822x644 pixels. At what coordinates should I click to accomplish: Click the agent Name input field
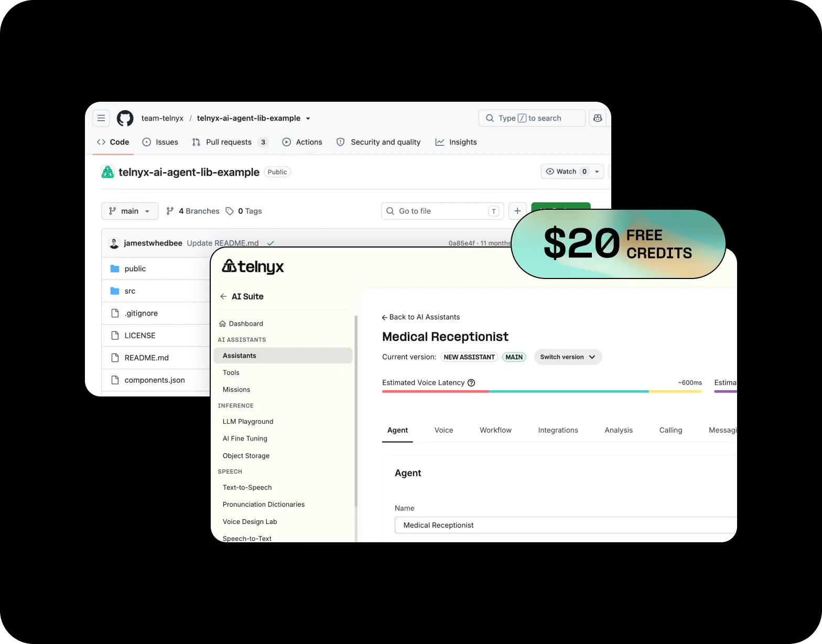(566, 525)
